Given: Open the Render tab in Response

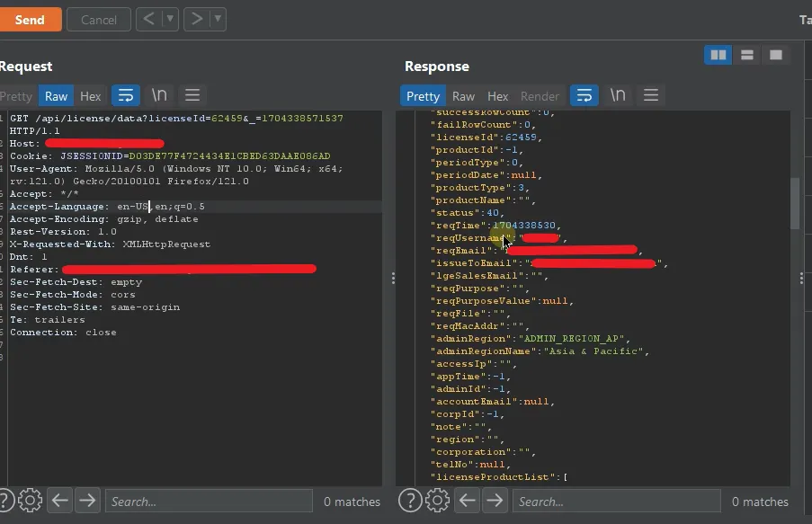Looking at the screenshot, I should [540, 96].
